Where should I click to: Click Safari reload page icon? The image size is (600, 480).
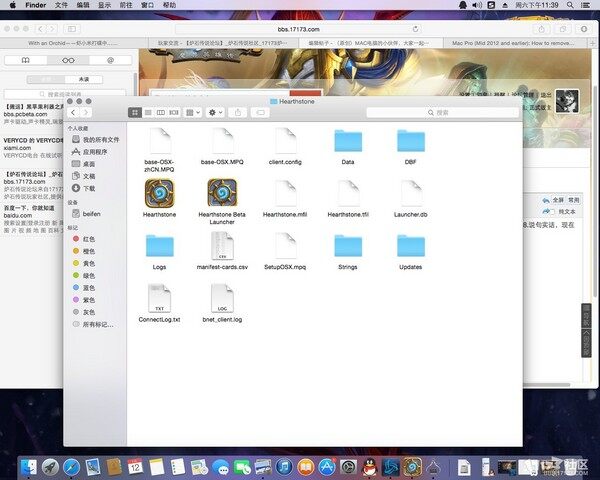point(416,29)
